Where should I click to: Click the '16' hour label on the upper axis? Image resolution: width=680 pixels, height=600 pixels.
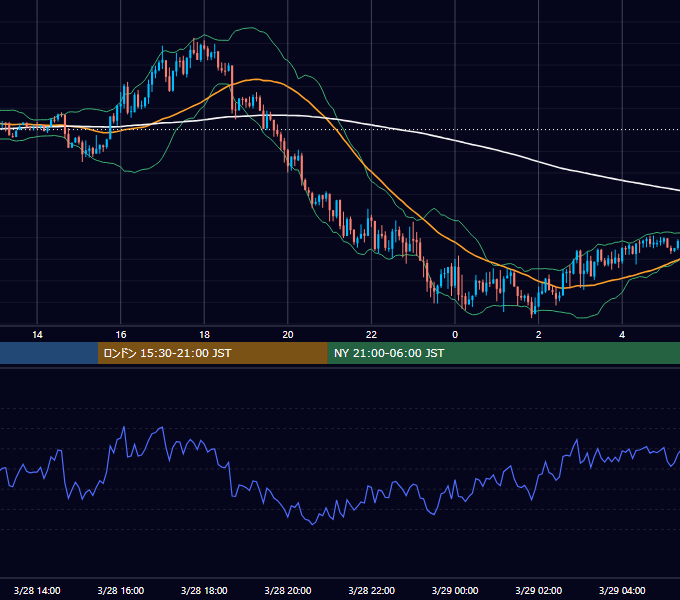121,335
